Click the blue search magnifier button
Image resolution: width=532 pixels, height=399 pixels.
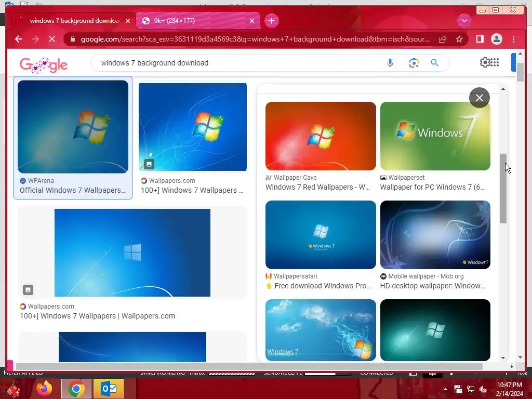click(435, 63)
